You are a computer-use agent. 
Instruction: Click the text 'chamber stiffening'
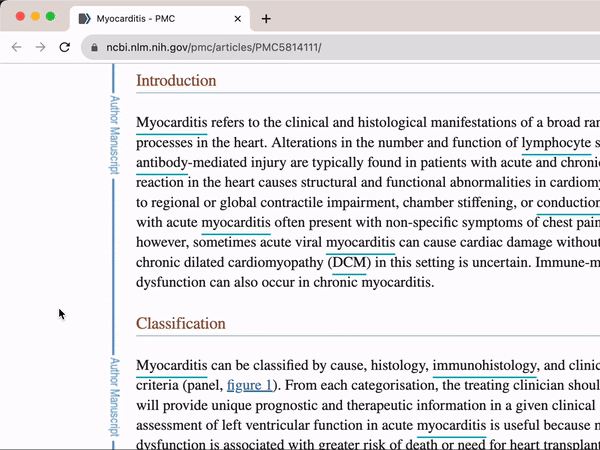458,202
